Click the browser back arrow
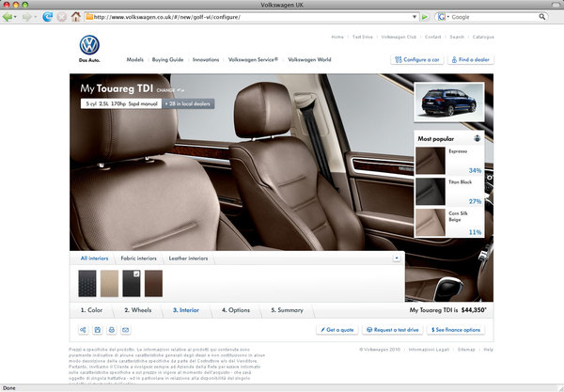The width and height of the screenshot is (564, 392). 10,17
